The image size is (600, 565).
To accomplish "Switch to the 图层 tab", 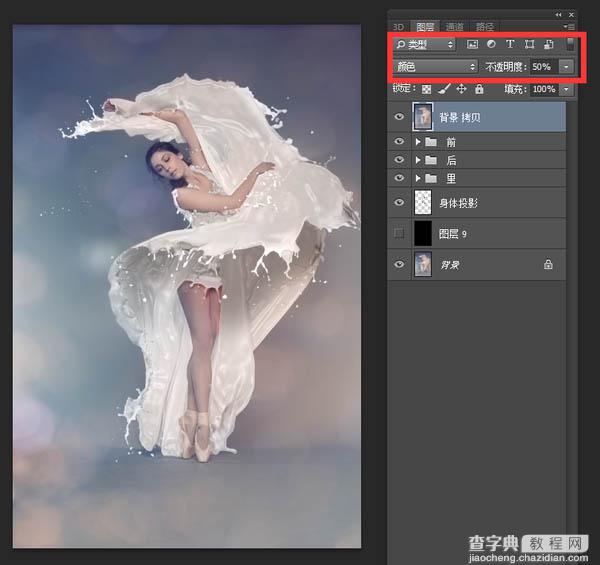I will pyautogui.click(x=425, y=27).
